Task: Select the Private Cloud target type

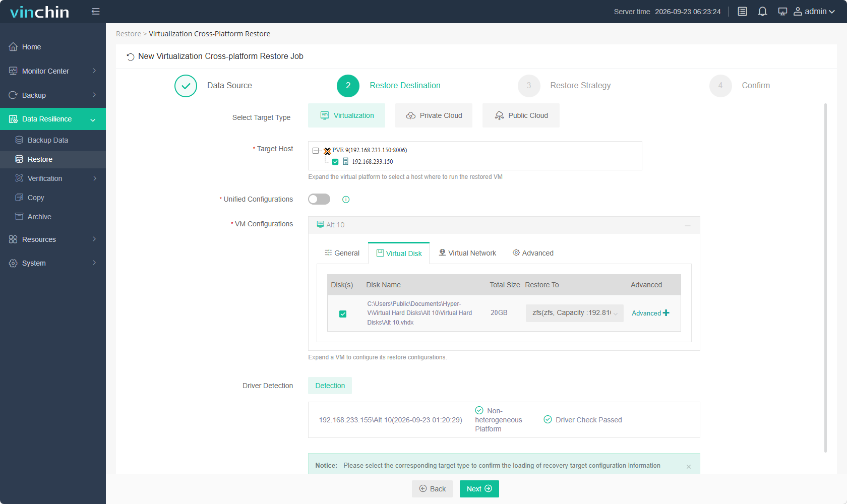Action: [434, 115]
